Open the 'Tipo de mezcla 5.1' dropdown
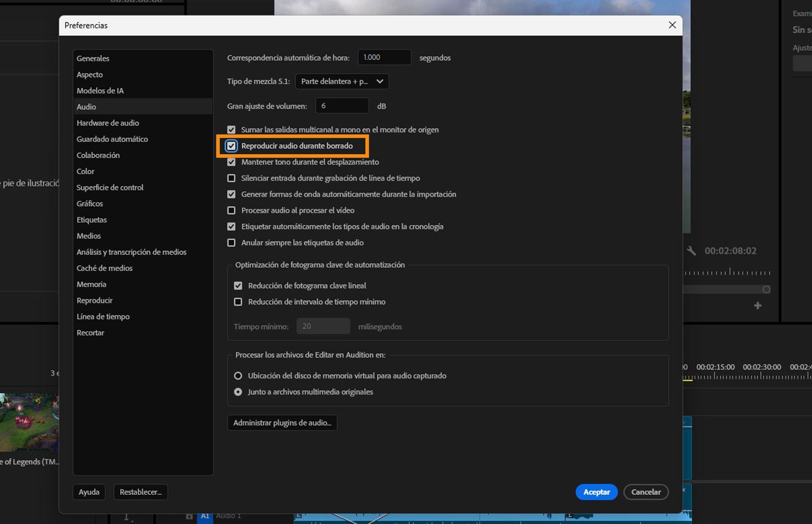The image size is (812, 524). pyautogui.click(x=342, y=81)
